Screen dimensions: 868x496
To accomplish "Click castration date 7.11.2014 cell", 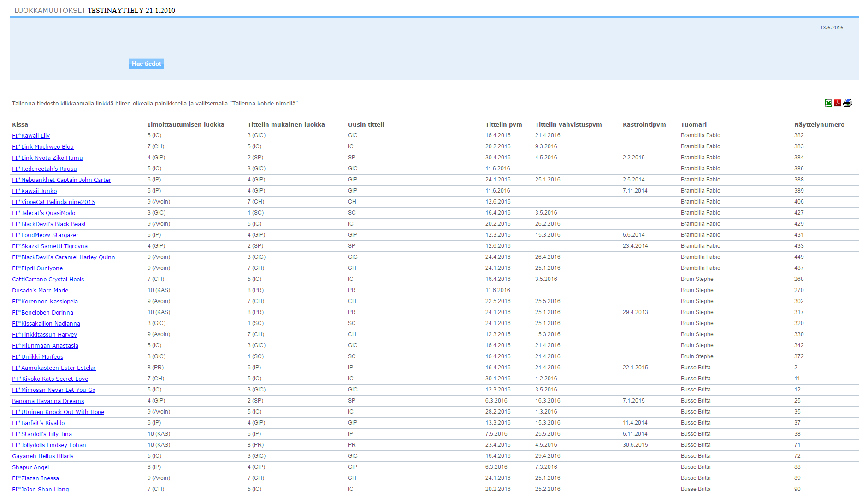I will [x=635, y=191].
